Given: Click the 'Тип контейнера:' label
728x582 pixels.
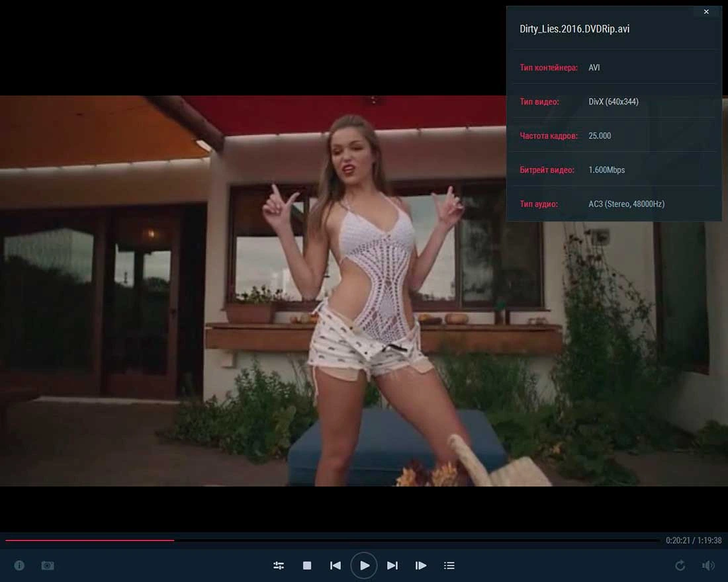Looking at the screenshot, I should tap(549, 67).
